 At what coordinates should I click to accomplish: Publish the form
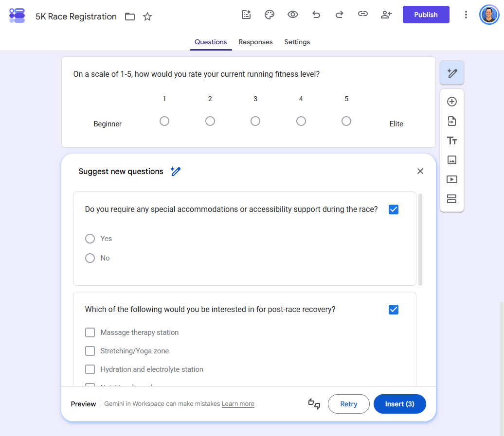426,15
